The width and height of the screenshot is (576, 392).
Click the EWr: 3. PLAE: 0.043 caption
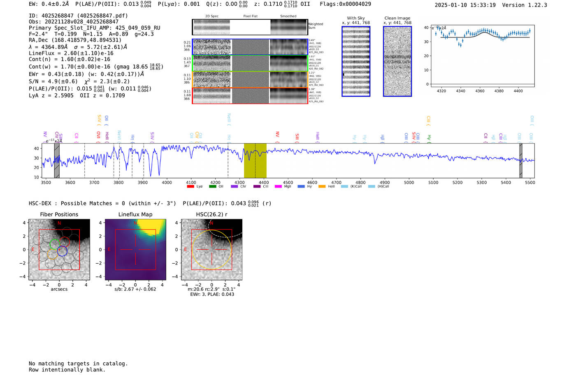[x=212, y=295]
